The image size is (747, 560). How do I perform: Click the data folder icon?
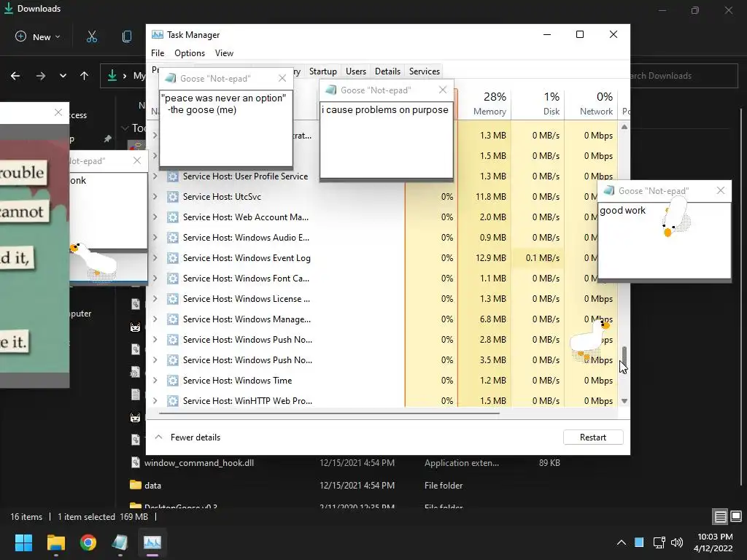point(136,485)
